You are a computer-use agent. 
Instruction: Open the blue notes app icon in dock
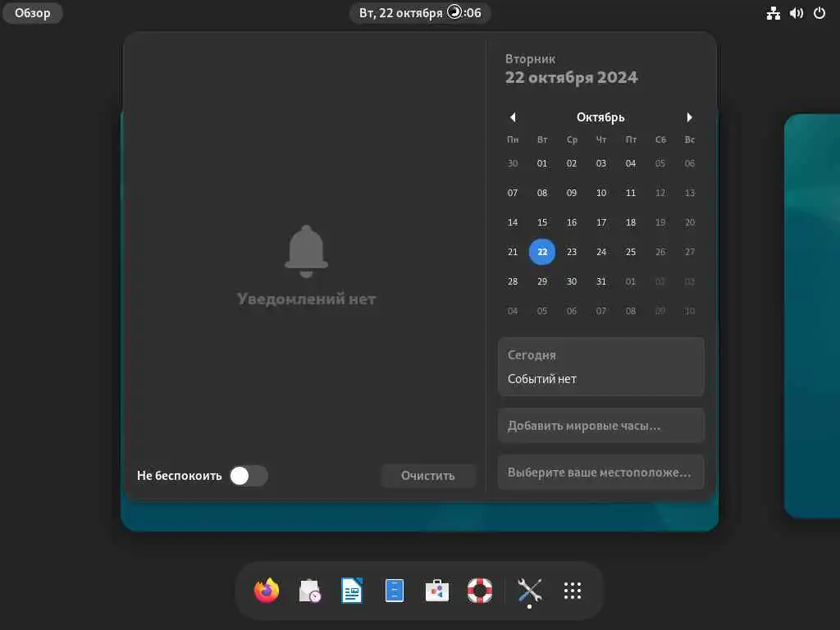pos(395,591)
